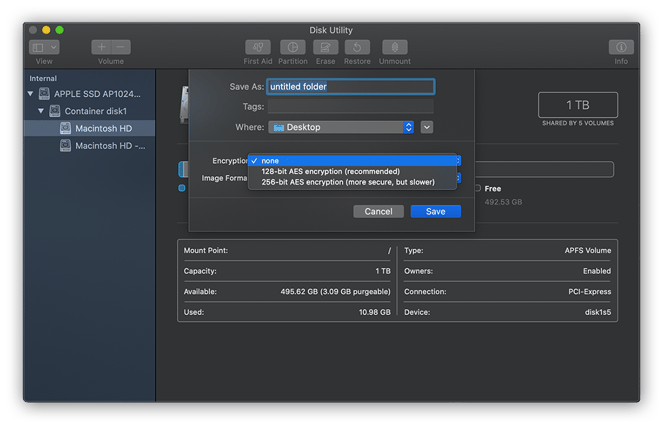Choose 128-bit AES encryption (recommended)

[352, 171]
